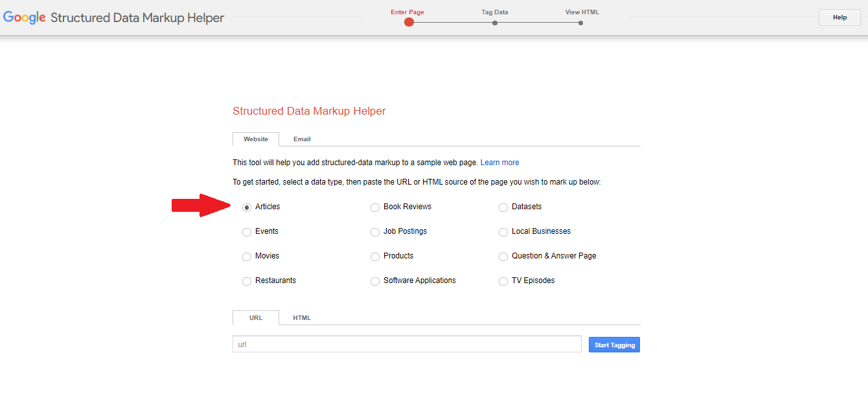Switch to the Website tab

256,139
